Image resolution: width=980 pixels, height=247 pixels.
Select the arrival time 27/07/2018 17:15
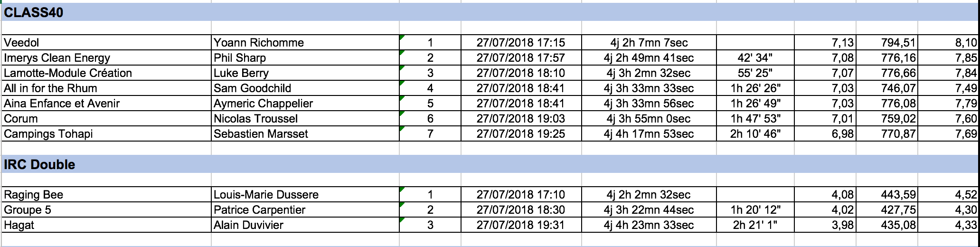point(520,43)
